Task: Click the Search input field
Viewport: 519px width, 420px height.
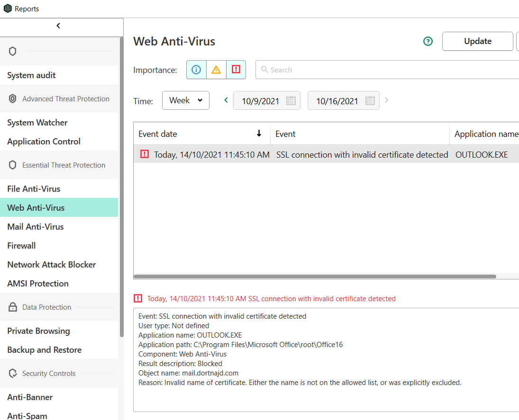Action: pos(387,70)
